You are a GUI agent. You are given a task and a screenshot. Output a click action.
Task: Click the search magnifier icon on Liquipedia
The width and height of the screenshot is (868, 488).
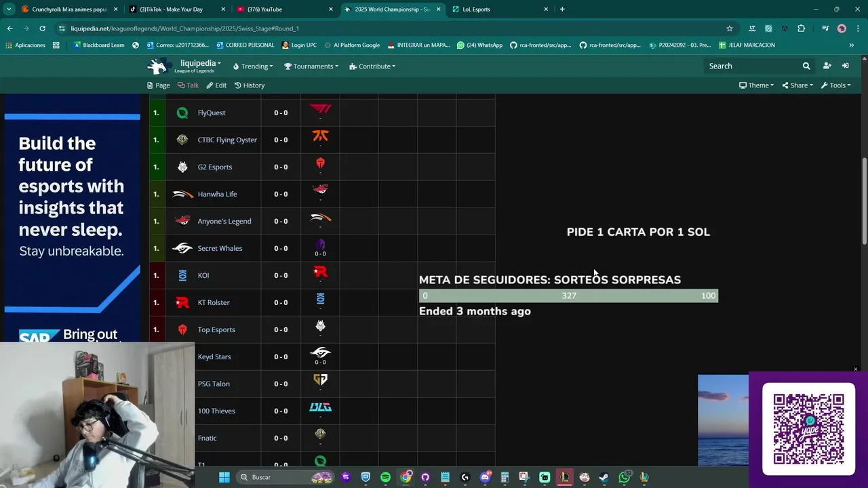click(806, 66)
